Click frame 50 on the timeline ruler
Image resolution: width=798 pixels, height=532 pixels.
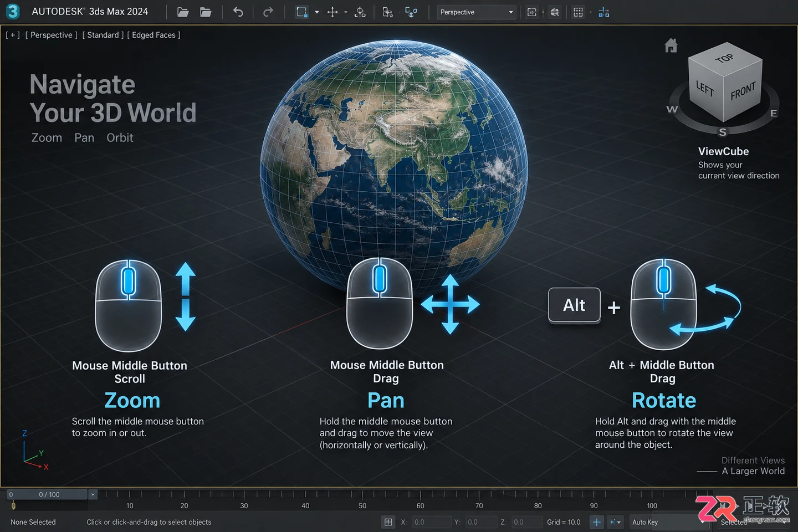[362, 505]
